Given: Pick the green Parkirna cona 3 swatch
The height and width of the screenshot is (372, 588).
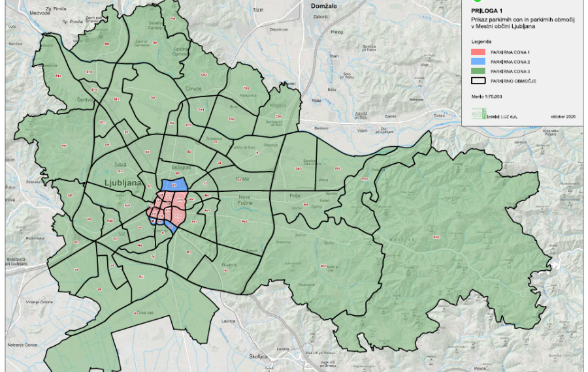Looking at the screenshot, I should [x=479, y=70].
